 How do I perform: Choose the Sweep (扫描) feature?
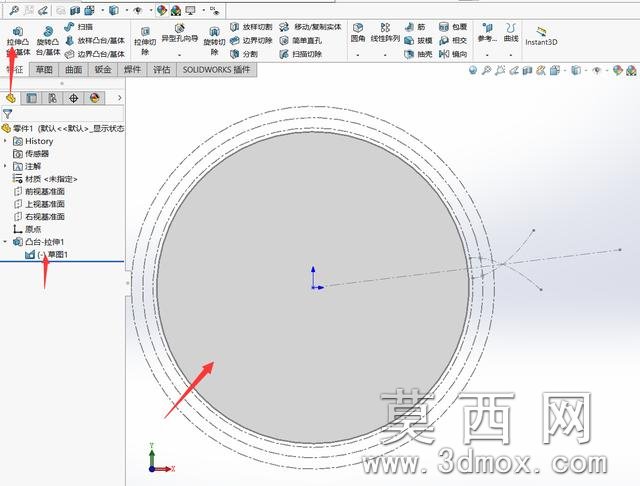79,27
